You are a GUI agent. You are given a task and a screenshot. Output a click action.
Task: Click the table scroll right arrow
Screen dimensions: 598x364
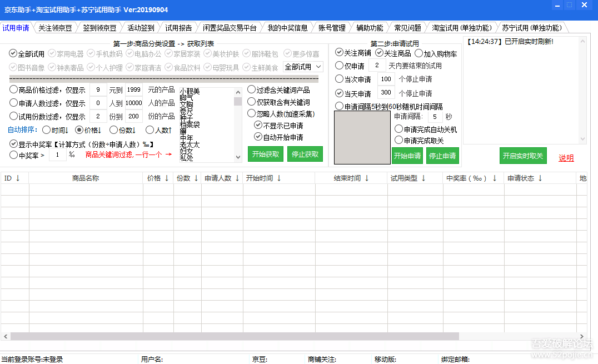(x=581, y=336)
